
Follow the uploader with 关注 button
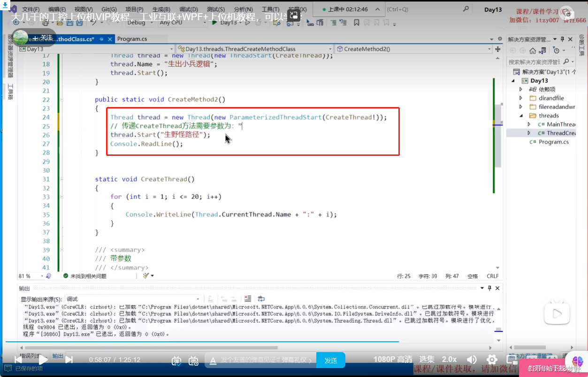(43, 38)
